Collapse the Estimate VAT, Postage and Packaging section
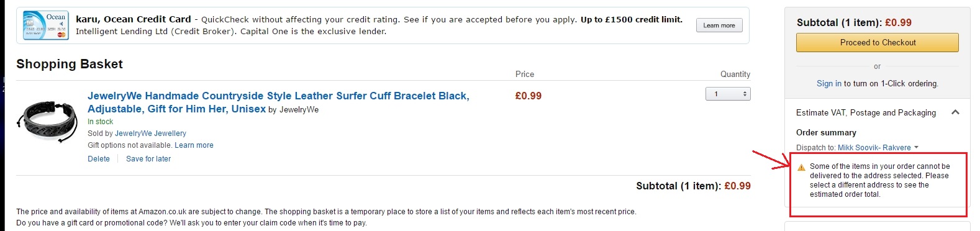The image size is (980, 231). (955, 112)
